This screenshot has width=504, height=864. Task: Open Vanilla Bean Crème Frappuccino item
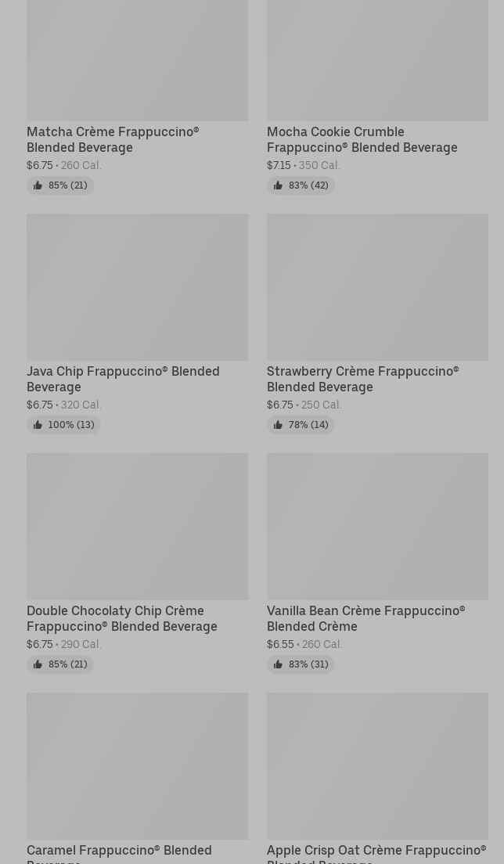coord(365,618)
